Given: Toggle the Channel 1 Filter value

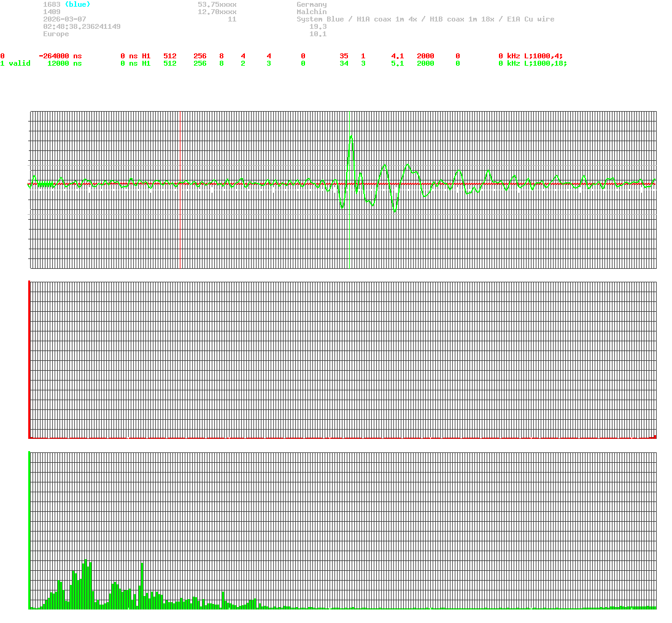Looking at the screenshot, I should coord(458,63).
